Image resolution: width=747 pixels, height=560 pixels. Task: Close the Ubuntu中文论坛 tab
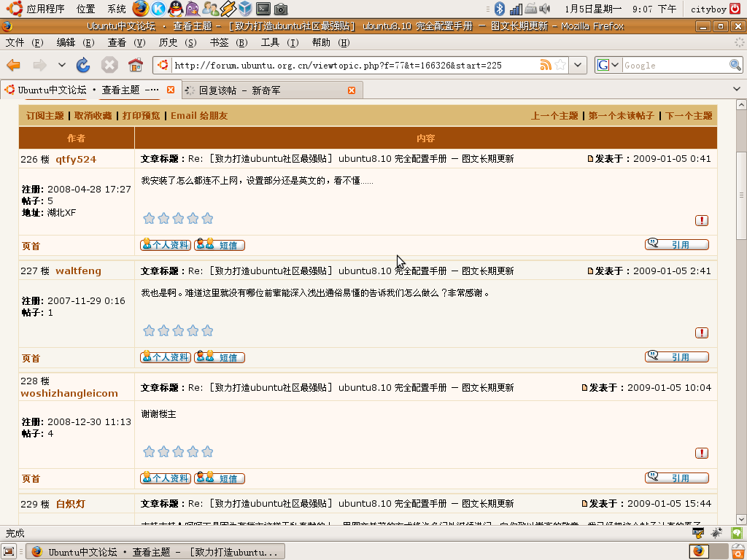pos(171,90)
